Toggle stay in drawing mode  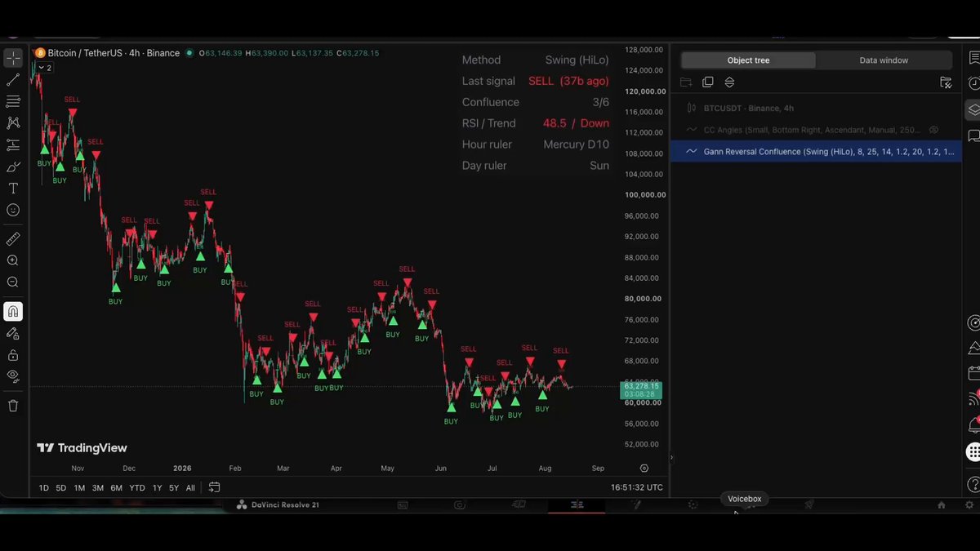(13, 333)
